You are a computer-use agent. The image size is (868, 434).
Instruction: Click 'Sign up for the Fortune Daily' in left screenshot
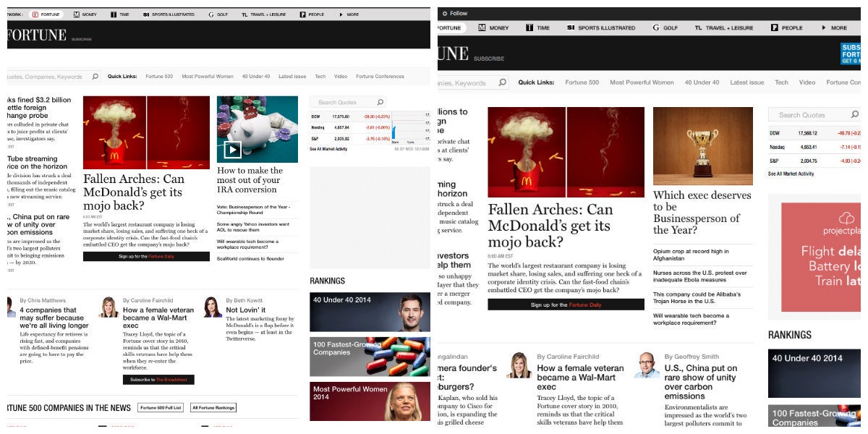pos(146,257)
